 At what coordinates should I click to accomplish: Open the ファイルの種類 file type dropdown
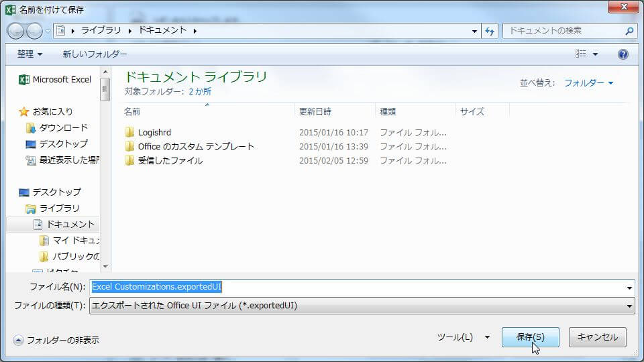(362, 306)
